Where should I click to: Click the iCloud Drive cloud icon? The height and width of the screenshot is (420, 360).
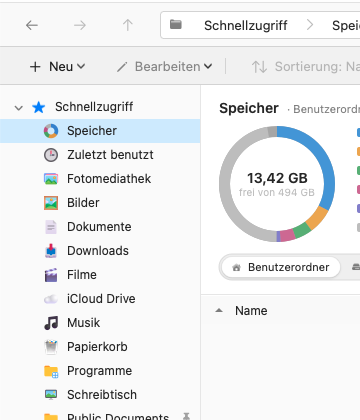[51, 299]
